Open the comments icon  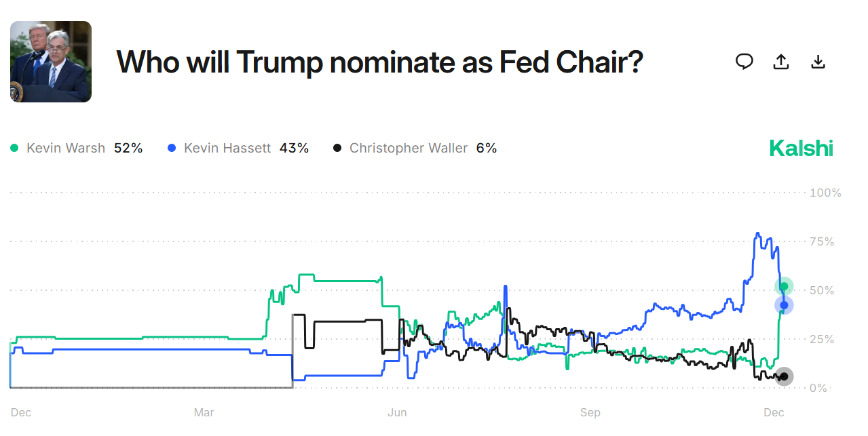(x=744, y=61)
